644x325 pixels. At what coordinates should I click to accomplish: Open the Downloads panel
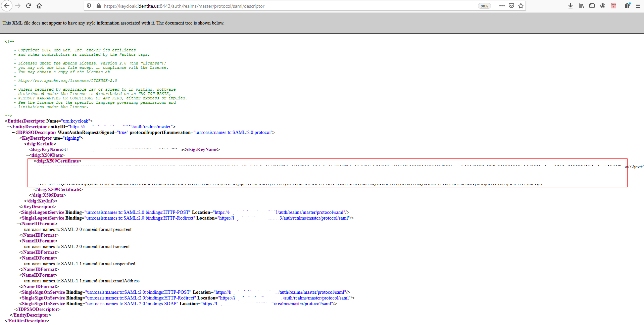pyautogui.click(x=571, y=6)
